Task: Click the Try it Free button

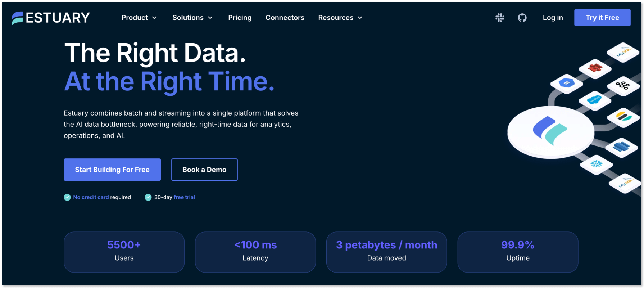Action: (602, 18)
